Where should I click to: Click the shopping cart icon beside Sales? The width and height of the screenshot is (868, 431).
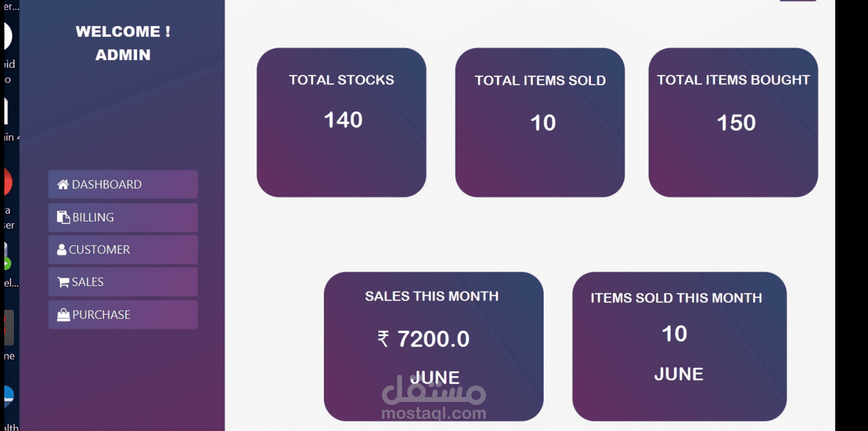(63, 282)
